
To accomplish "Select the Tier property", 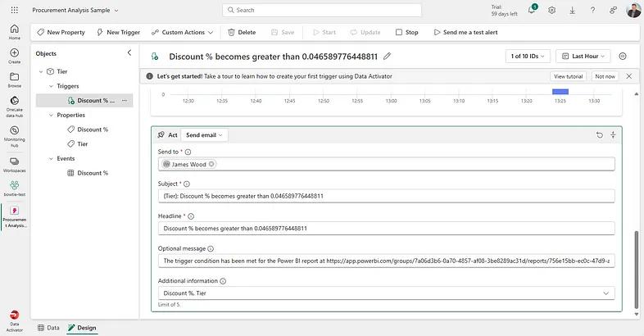I will [78, 144].
